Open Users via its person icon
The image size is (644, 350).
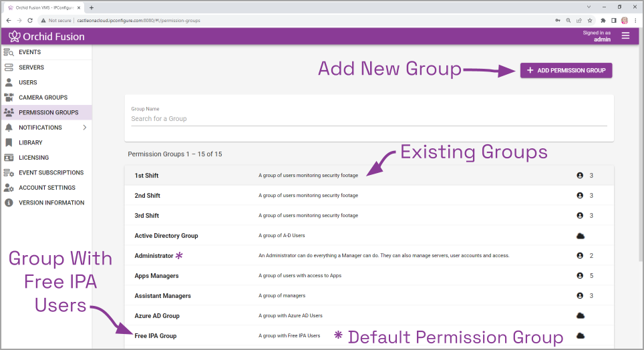pos(9,83)
